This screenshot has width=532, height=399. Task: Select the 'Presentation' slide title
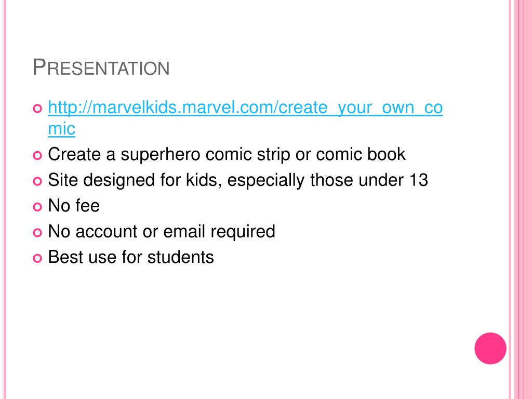(101, 67)
